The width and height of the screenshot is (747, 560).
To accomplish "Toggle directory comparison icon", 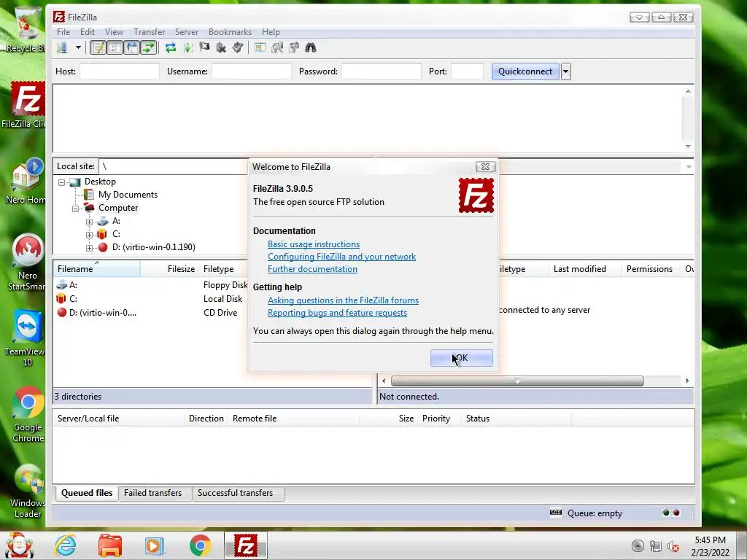I will click(x=277, y=47).
